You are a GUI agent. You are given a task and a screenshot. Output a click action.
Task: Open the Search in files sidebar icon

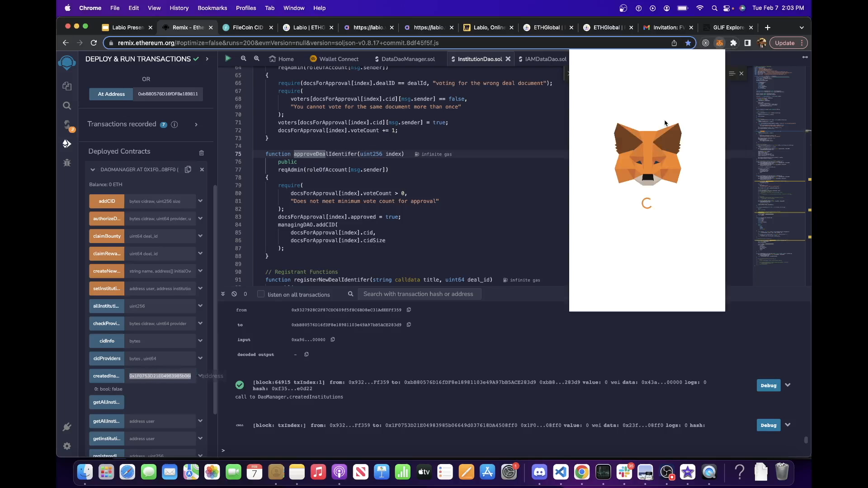(67, 106)
